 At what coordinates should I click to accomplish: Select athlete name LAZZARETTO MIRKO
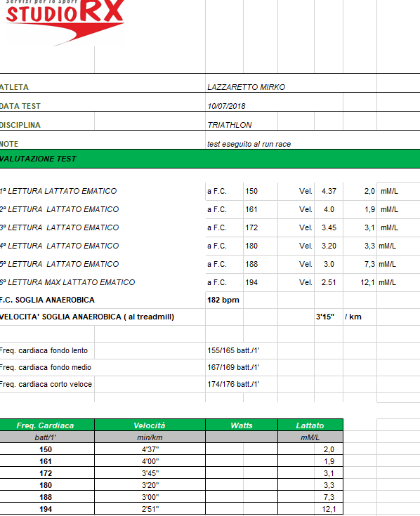[247, 87]
